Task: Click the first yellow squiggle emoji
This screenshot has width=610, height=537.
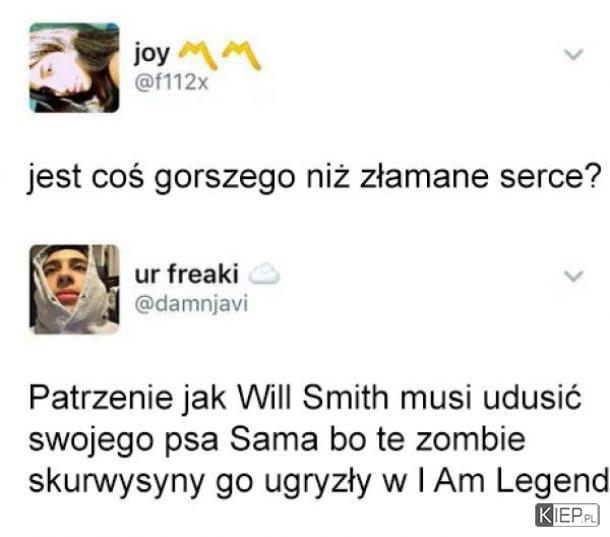Action: tap(198, 54)
